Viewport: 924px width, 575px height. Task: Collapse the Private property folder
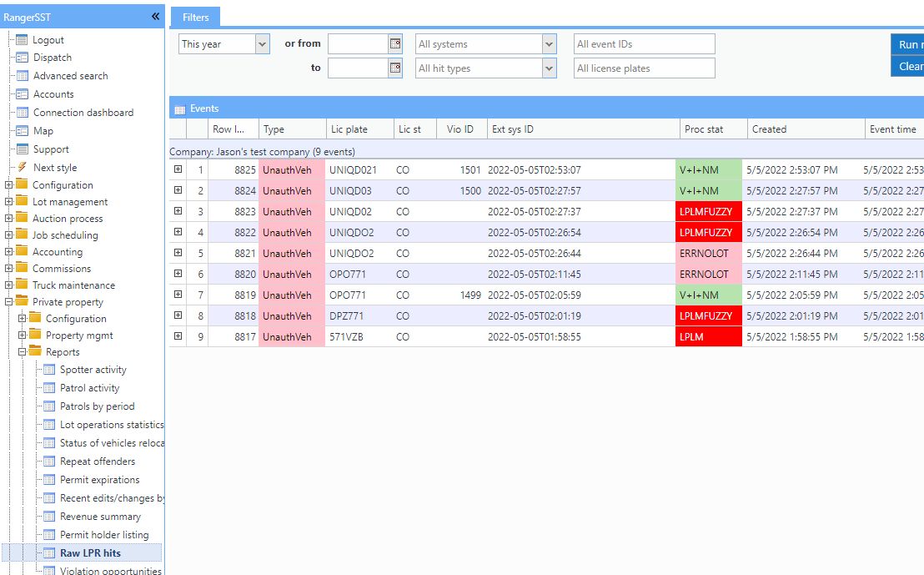9,302
